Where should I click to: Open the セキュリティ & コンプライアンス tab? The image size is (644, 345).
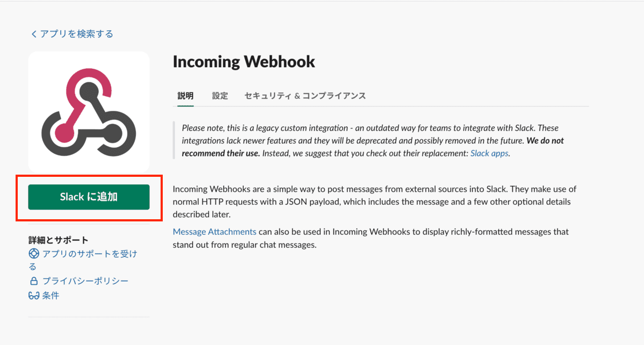pyautogui.click(x=305, y=96)
